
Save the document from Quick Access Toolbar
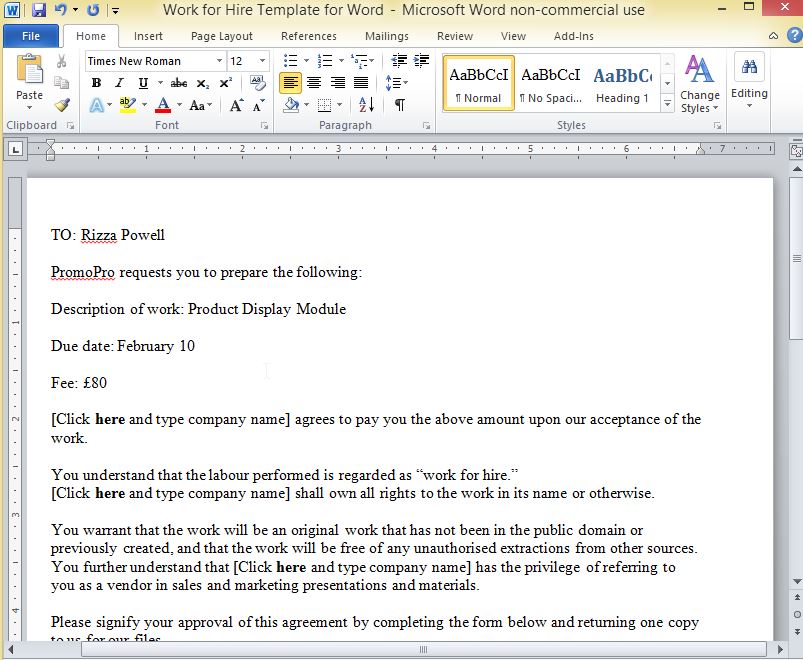tap(39, 11)
